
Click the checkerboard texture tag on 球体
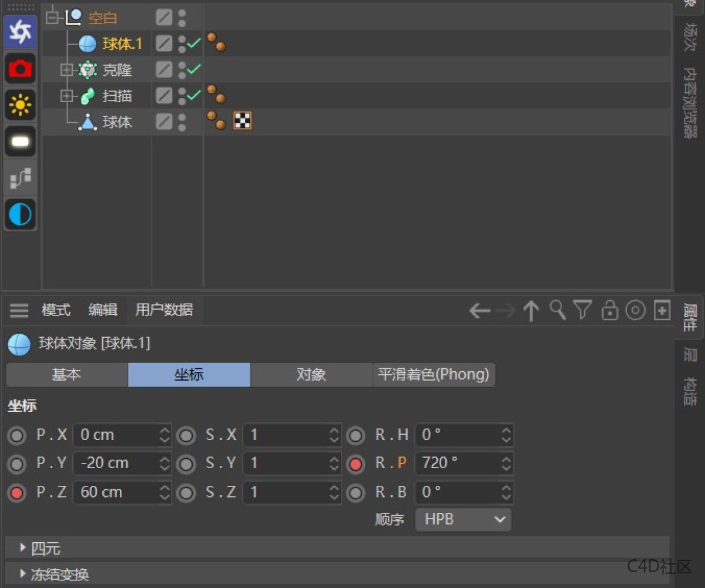241,121
